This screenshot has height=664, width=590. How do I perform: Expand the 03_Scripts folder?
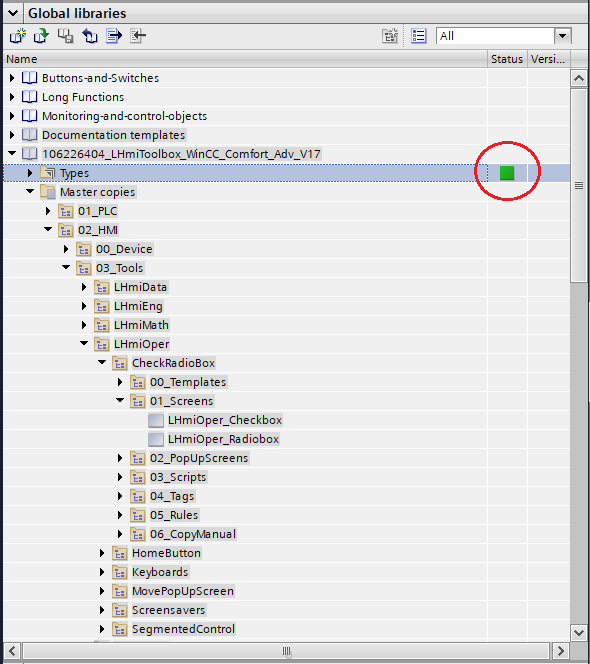point(120,477)
